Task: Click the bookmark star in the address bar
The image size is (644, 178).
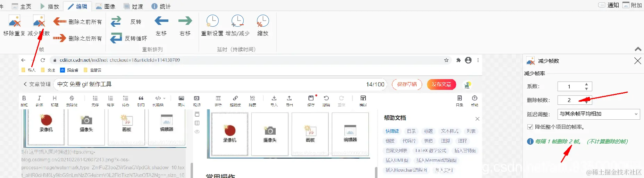Action: [446, 60]
